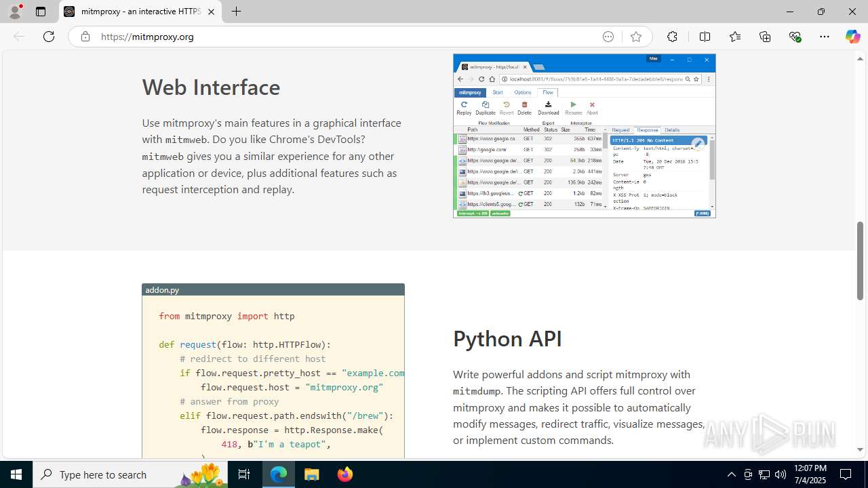Viewport: 868px width, 488px height.
Task: Open the Favorites list
Action: pos(735,37)
